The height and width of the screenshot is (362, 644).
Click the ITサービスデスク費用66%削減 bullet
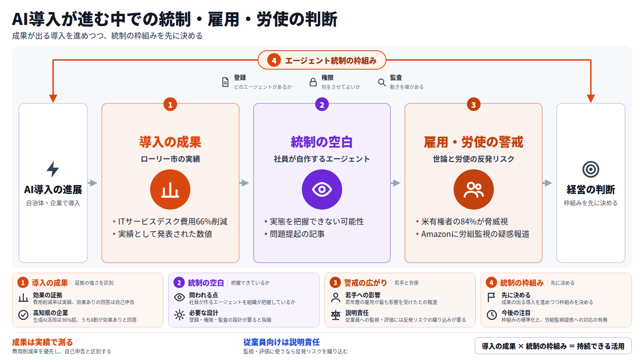point(173,222)
